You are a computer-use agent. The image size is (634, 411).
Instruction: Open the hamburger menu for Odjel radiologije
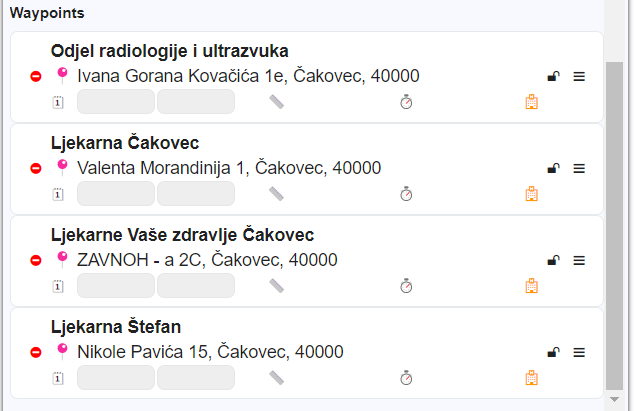tap(579, 76)
